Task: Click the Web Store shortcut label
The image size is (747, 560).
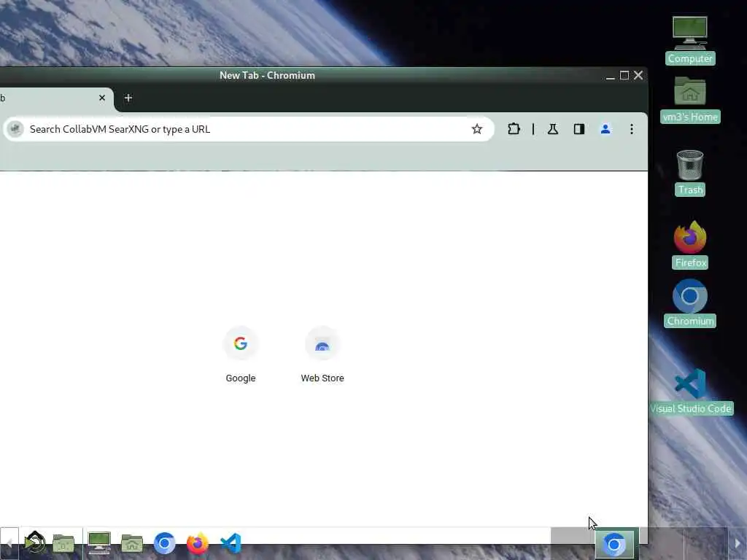Action: pos(322,378)
